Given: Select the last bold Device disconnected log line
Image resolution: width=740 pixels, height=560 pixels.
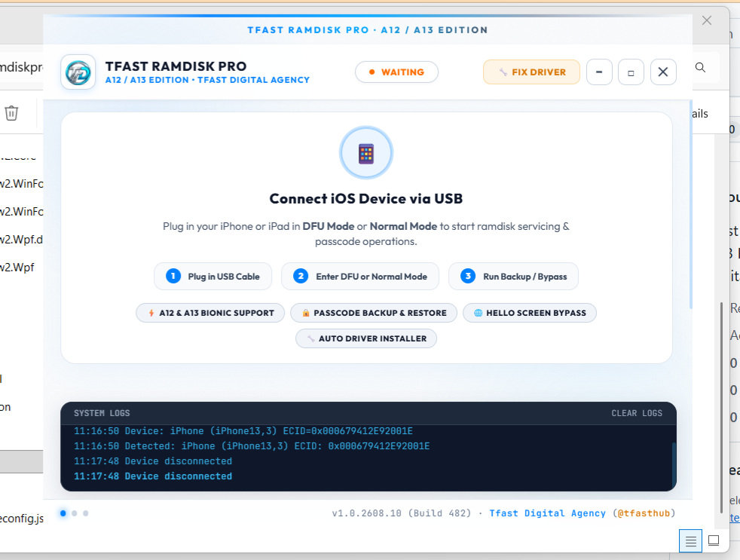Looking at the screenshot, I should coord(153,476).
